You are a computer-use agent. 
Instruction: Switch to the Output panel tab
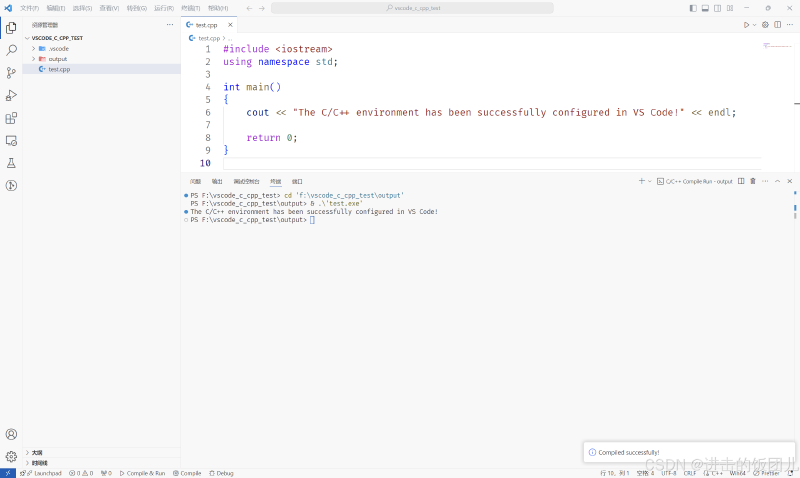pos(217,182)
